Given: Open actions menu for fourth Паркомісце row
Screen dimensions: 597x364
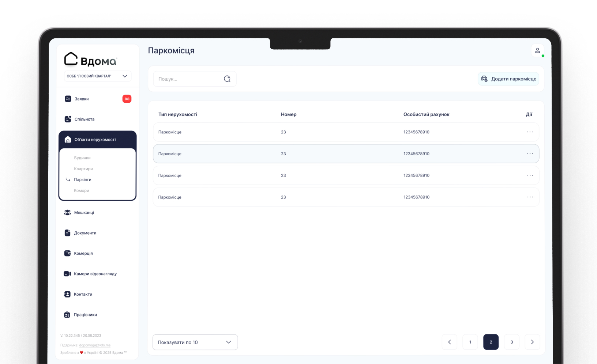Looking at the screenshot, I should [530, 197].
